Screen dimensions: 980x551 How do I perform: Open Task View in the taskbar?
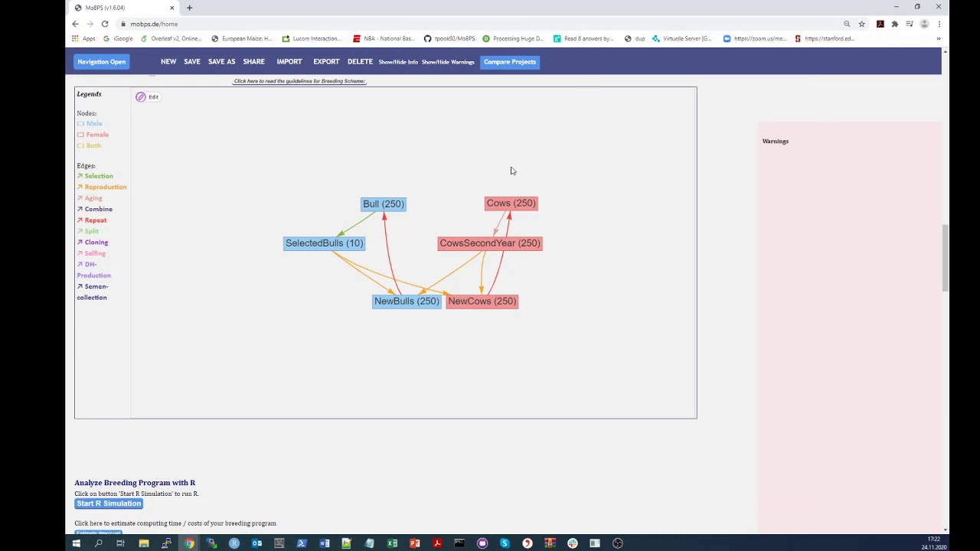click(x=120, y=543)
